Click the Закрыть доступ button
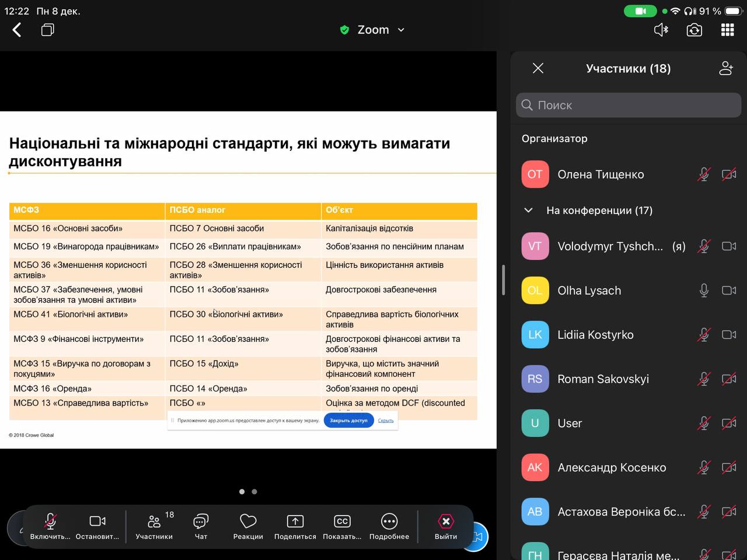The image size is (747, 560). pos(348,420)
